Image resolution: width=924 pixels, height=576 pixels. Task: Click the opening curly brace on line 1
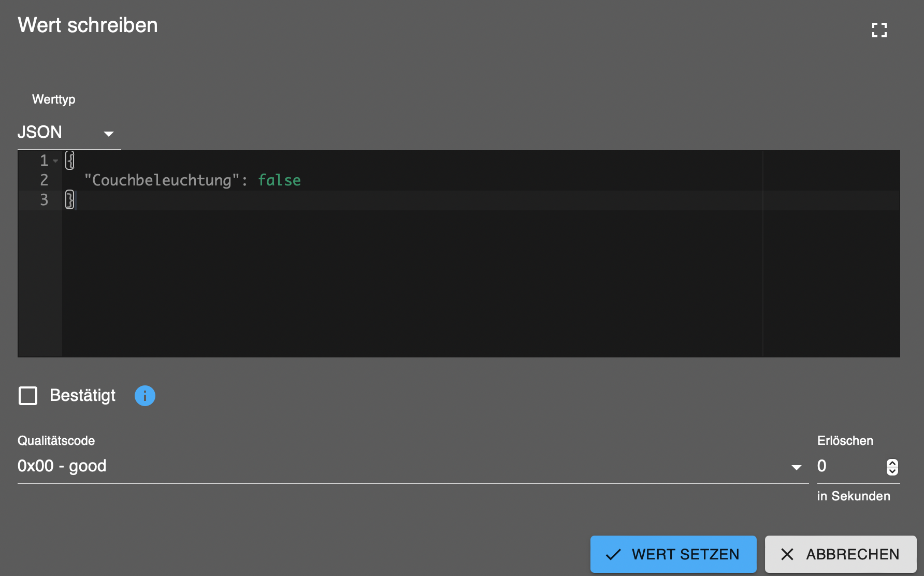[x=70, y=161]
